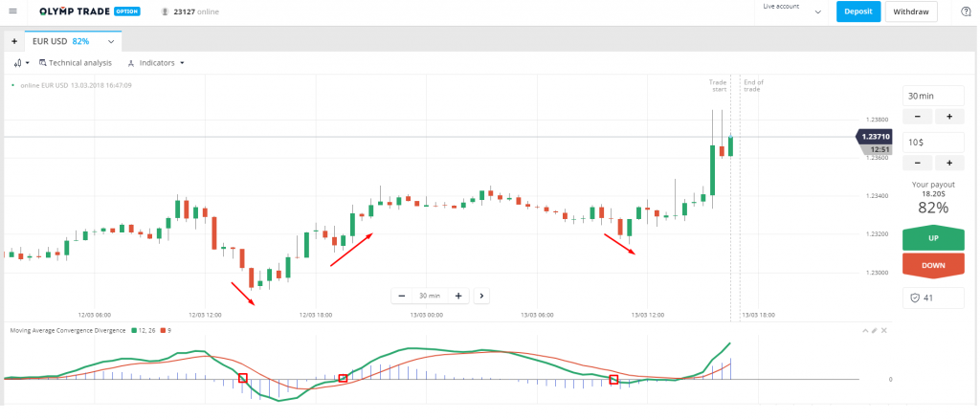
Task: Click the 23127 online counter text
Action: pyautogui.click(x=195, y=11)
